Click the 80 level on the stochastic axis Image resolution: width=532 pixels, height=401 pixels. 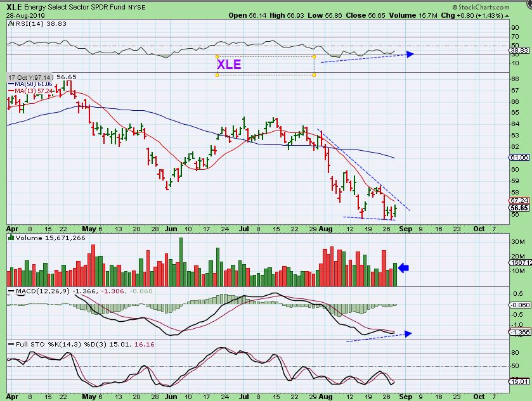(515, 352)
